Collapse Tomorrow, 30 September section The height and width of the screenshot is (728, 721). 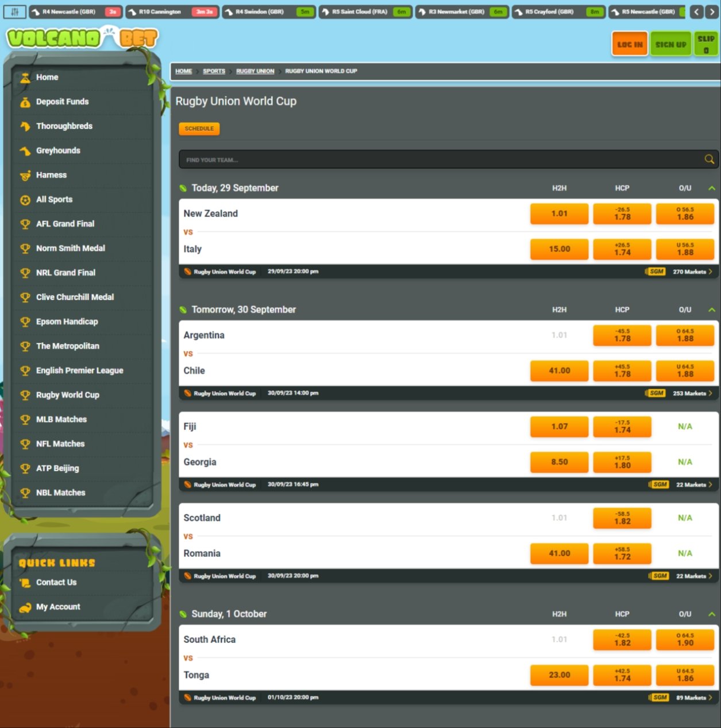click(712, 310)
